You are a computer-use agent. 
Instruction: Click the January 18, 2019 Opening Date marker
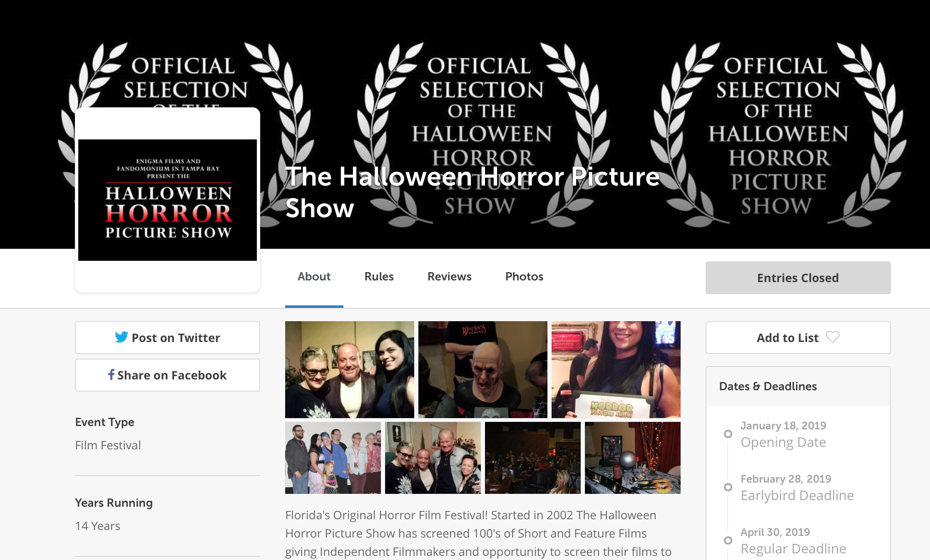[x=728, y=434]
